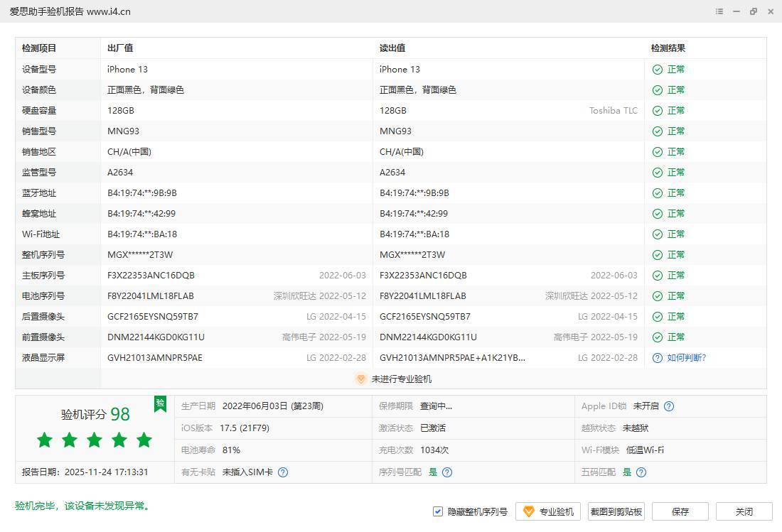This screenshot has height=532, width=782.
Task: Toggle the 隐藏整机序列号 checkbox
Action: click(x=438, y=511)
